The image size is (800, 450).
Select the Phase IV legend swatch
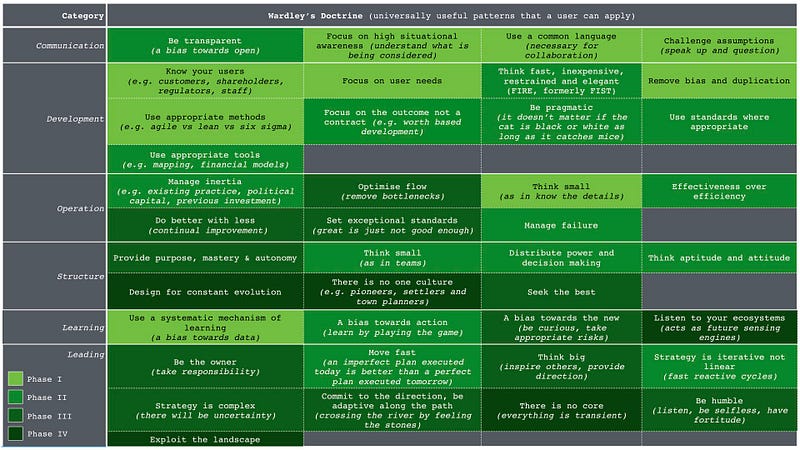coord(15,433)
